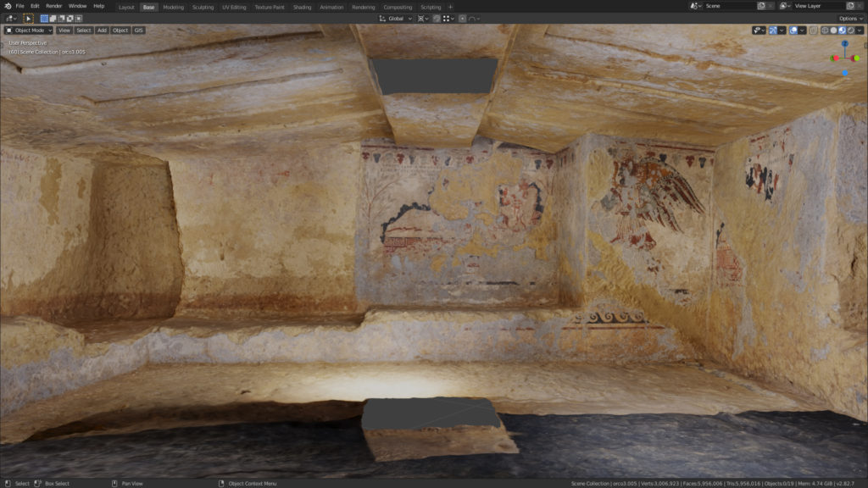Switch to the Sculpting workspace tab
Image resolution: width=868 pixels, height=488 pixels.
click(x=203, y=7)
